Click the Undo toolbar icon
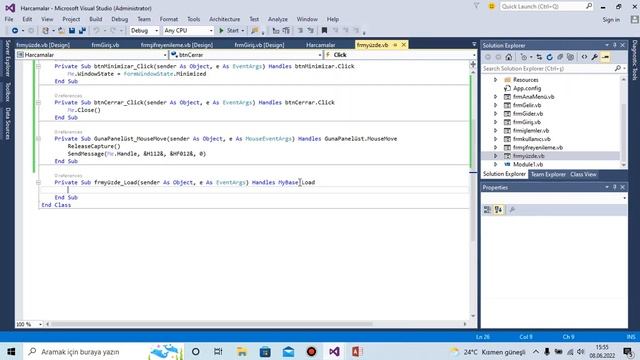The height and width of the screenshot is (360, 640). 96,31
